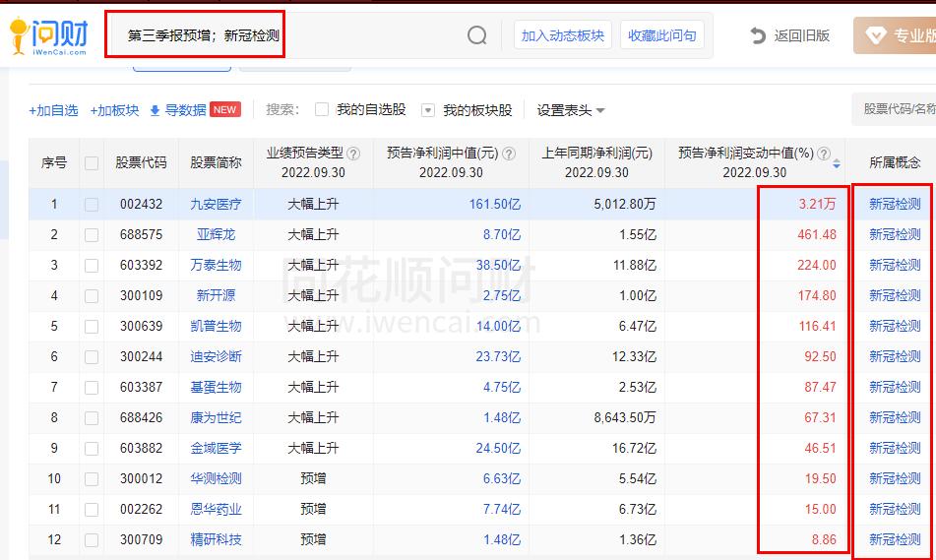Click +加板块 link

coord(114,110)
